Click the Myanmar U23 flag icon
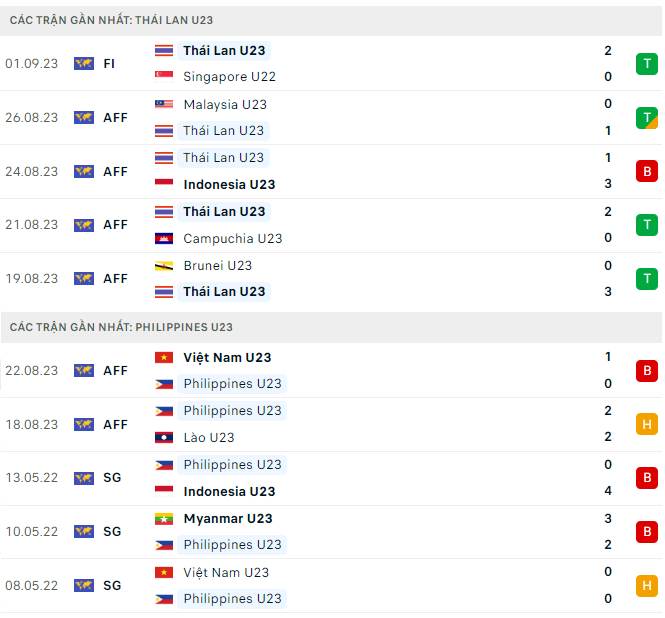The height and width of the screenshot is (618, 665). point(164,518)
